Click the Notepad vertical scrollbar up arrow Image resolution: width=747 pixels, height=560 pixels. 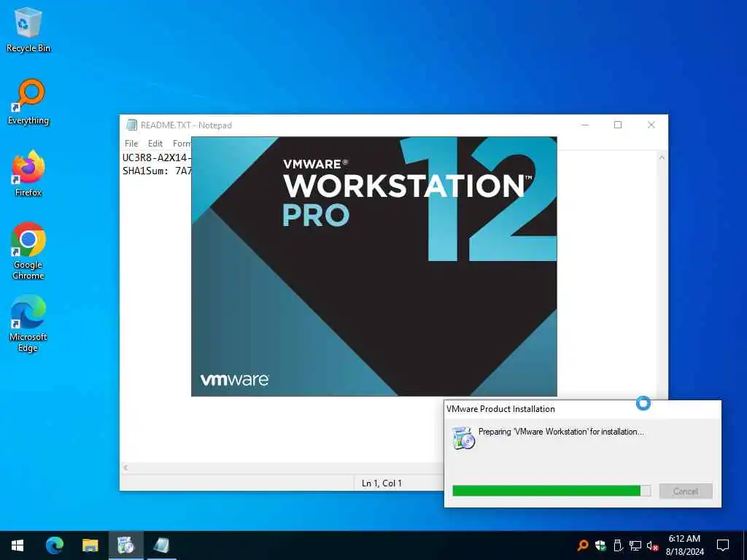tap(662, 157)
